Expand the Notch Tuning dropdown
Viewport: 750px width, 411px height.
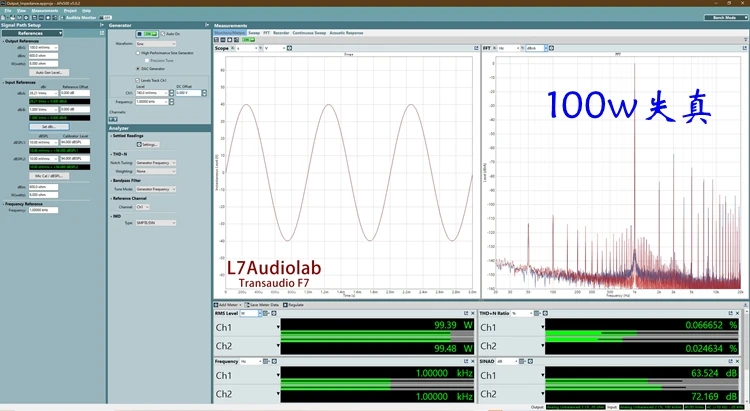[x=155, y=162]
